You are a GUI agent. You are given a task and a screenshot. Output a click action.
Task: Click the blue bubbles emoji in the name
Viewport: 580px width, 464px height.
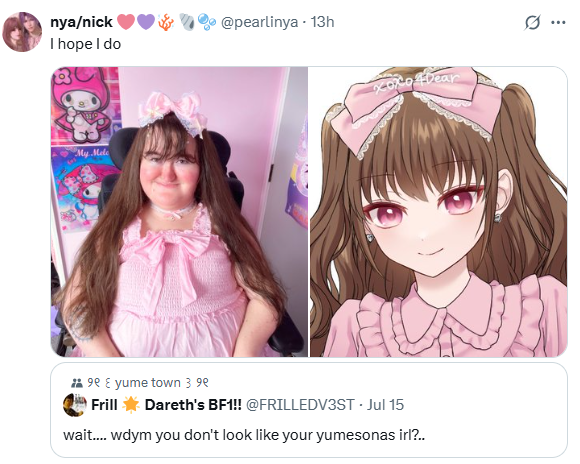[x=206, y=22]
